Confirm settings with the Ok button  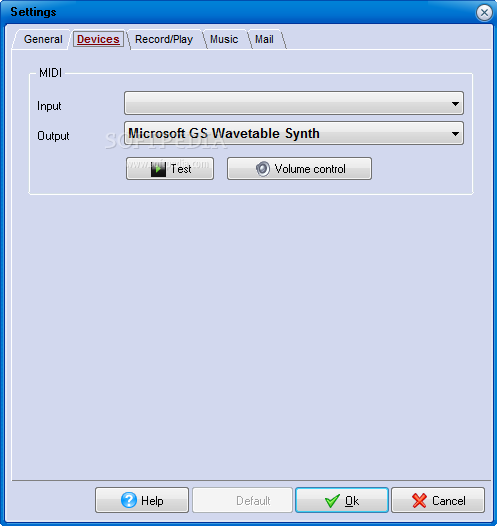tap(342, 500)
